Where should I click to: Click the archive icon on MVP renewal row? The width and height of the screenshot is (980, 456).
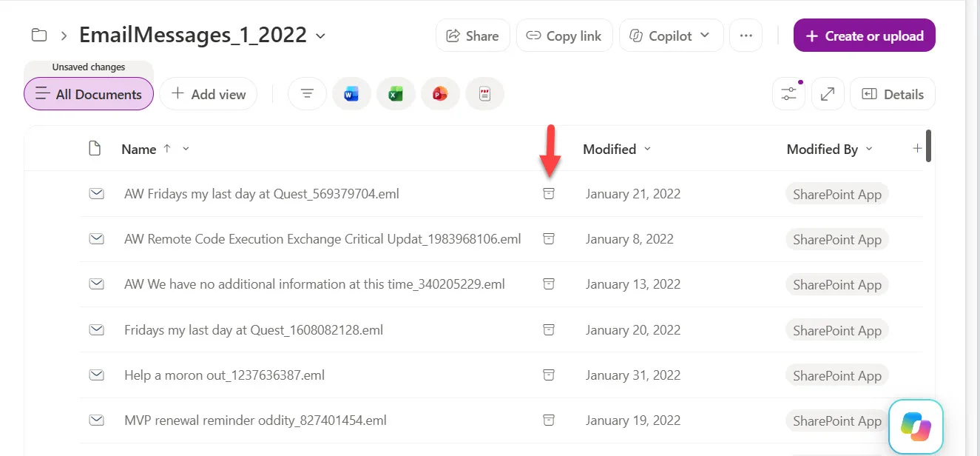(x=549, y=420)
